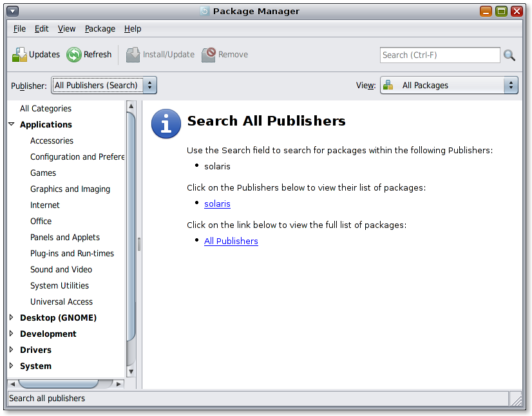532x416 pixels.
Task: Collapse the Applications category
Action: pos(12,124)
